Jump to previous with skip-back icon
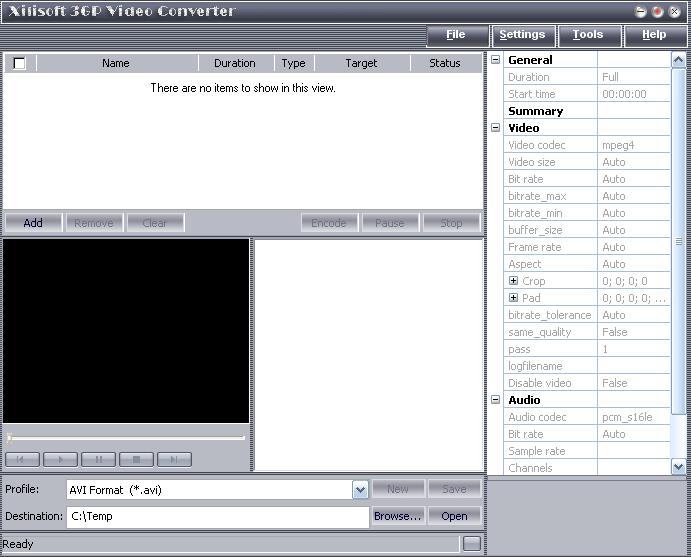 pyautogui.click(x=22, y=459)
